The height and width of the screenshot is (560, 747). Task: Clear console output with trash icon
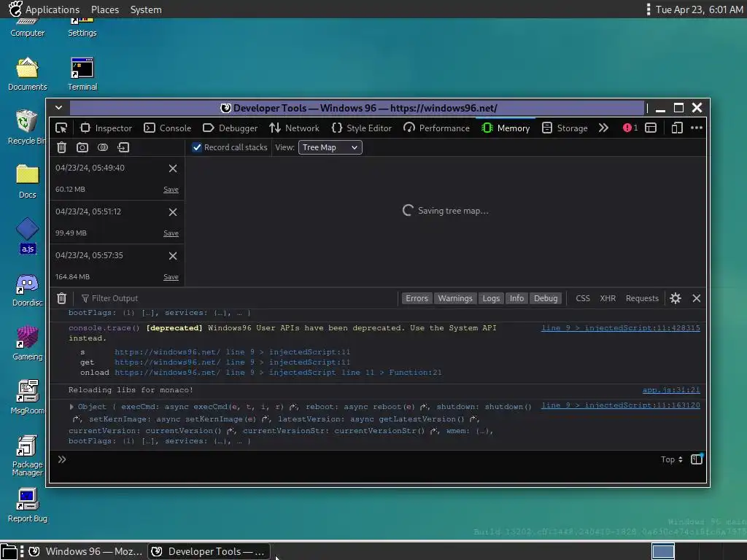[61, 298]
